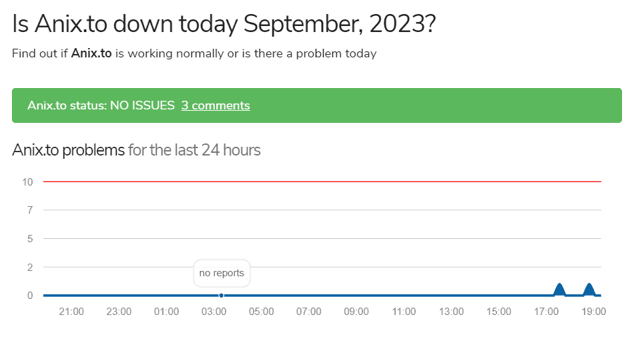Viewport: 644px width, 337px height.
Task: Click the red threshold line at 10
Action: click(322, 182)
